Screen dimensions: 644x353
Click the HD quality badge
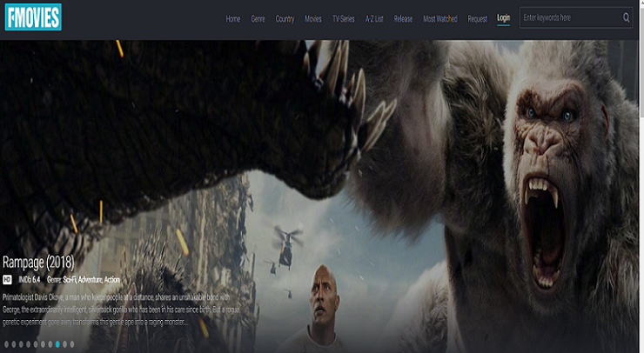click(7, 279)
